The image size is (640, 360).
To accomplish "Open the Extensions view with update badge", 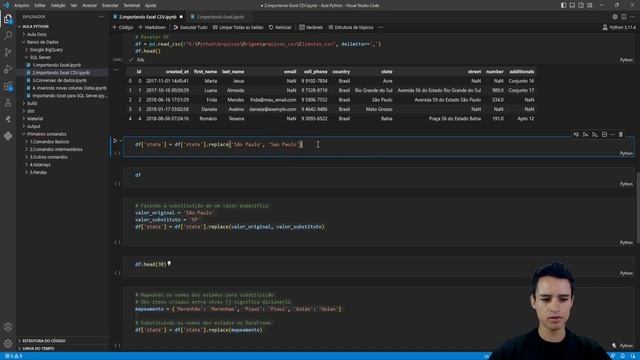I will pos(8,86).
